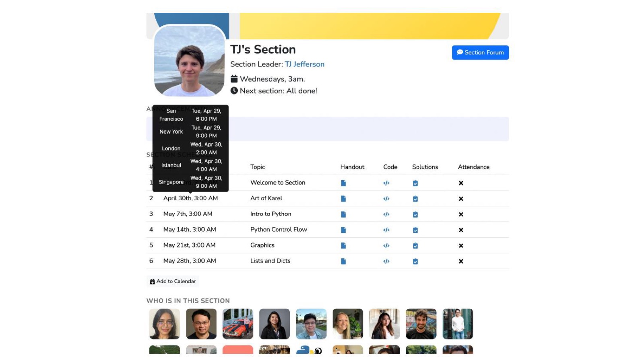Click the Istanbul row in the timezone tooltip
Image resolution: width=644 pixels, height=362 pixels.
pos(190,165)
